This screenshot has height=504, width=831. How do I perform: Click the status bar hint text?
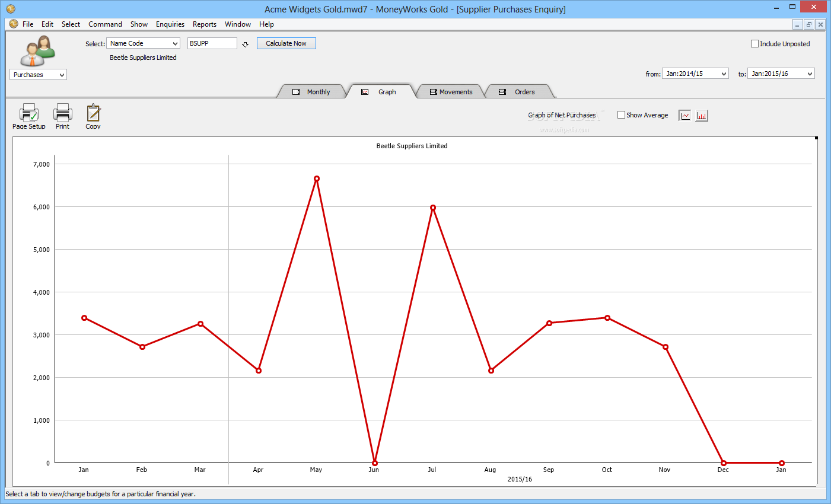[x=101, y=494]
